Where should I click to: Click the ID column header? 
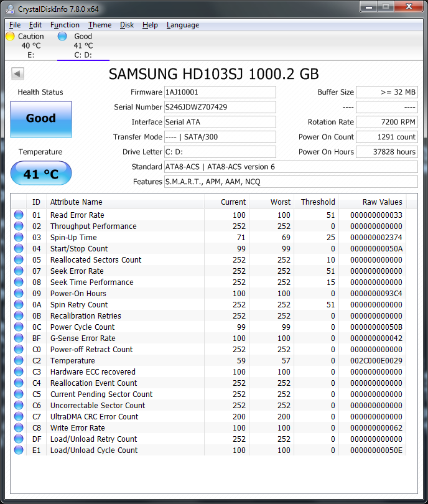click(x=36, y=202)
